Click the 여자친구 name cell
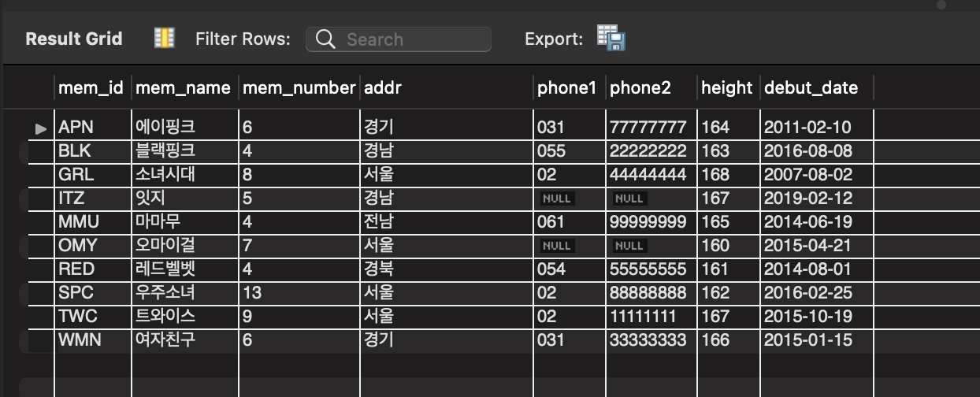Viewport: 980px width, 397px height. coord(184,340)
